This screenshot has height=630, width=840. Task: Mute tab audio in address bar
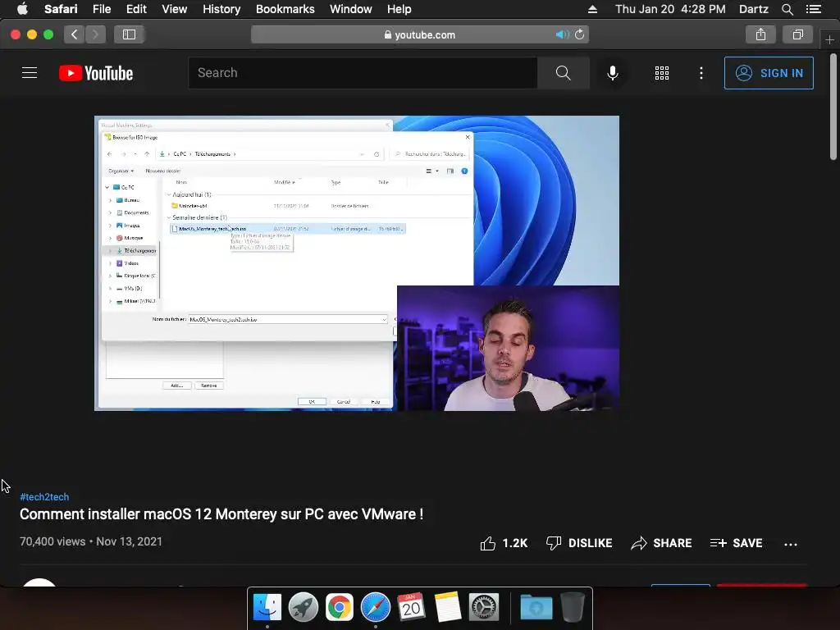[561, 34]
